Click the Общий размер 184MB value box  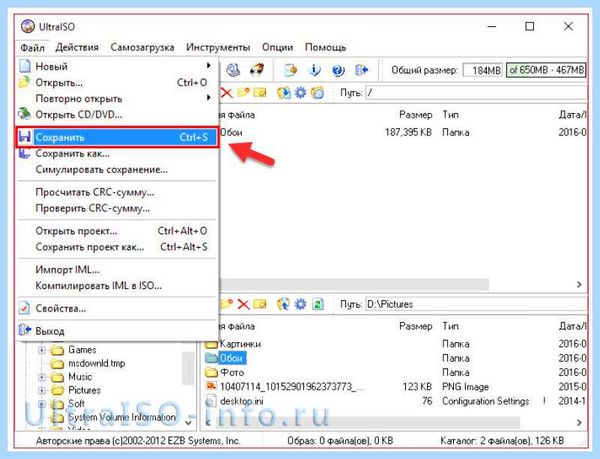[483, 70]
